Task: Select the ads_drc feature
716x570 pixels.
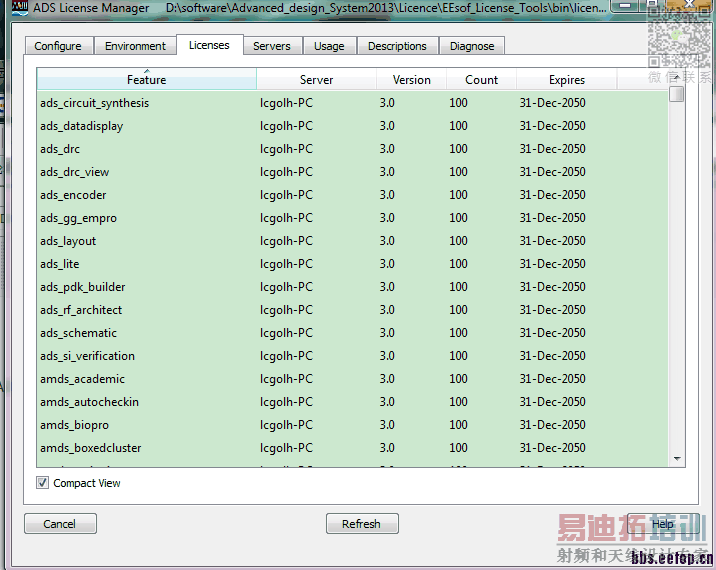Action: click(60, 149)
